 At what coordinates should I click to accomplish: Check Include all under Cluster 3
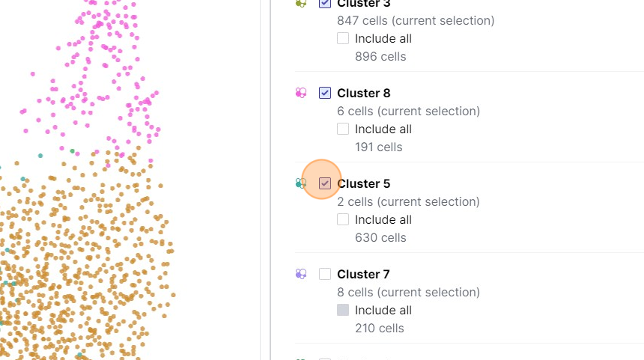[343, 38]
